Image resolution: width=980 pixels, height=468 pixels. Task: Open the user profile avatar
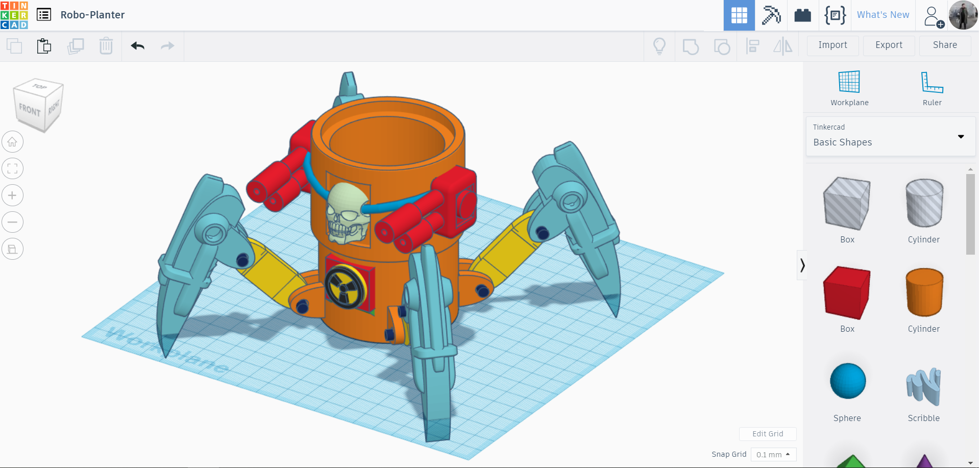point(963,15)
